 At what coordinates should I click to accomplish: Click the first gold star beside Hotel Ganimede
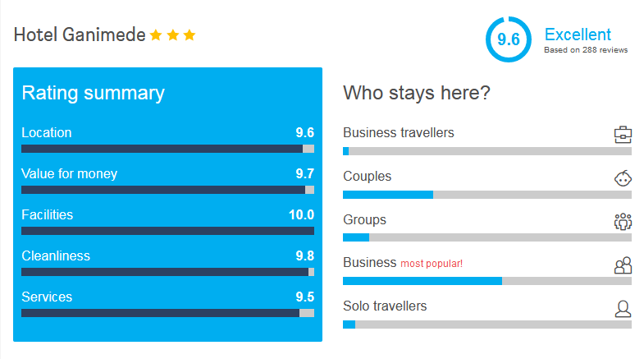pyautogui.click(x=156, y=35)
